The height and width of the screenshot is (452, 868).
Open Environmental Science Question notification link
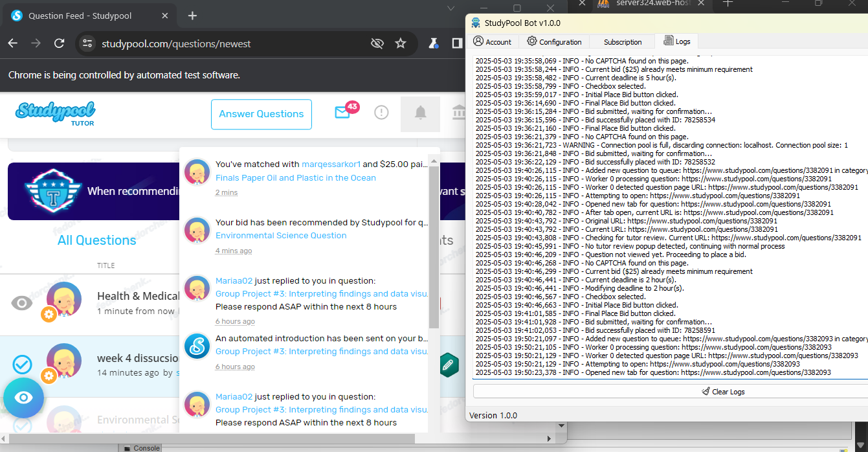point(281,235)
